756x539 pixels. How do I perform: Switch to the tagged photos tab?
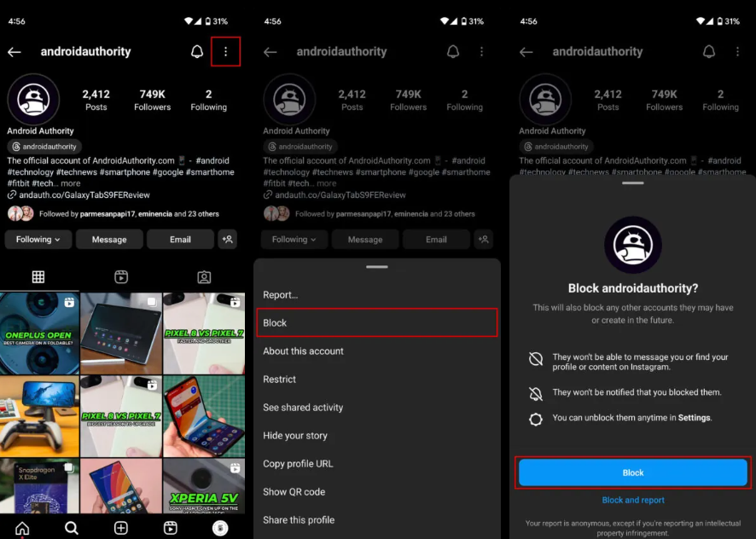coord(204,276)
